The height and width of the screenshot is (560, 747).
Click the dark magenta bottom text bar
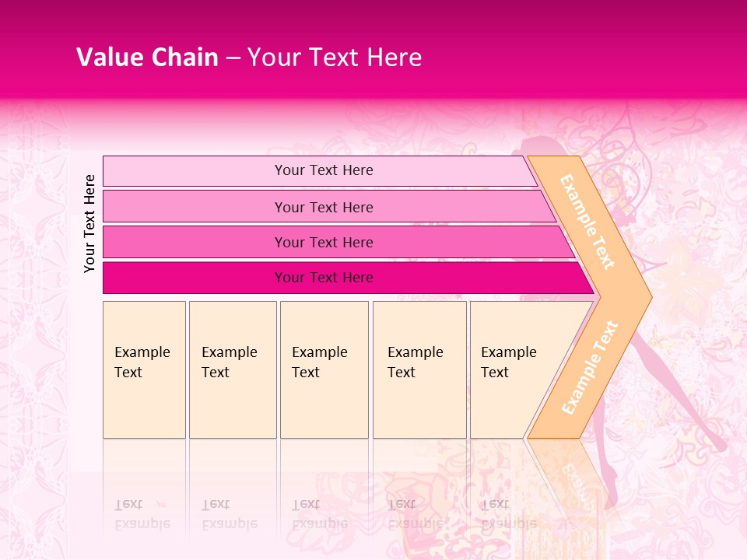324,278
